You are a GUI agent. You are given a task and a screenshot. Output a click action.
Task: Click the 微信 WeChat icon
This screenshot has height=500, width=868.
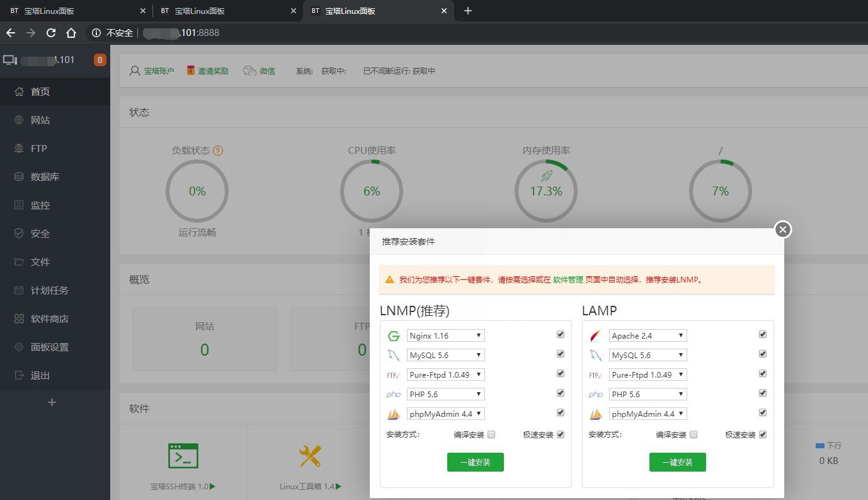(x=250, y=71)
